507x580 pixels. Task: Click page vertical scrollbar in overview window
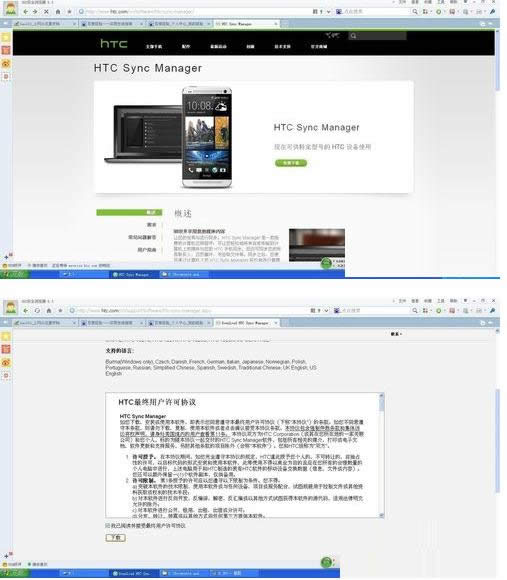tap(497, 61)
